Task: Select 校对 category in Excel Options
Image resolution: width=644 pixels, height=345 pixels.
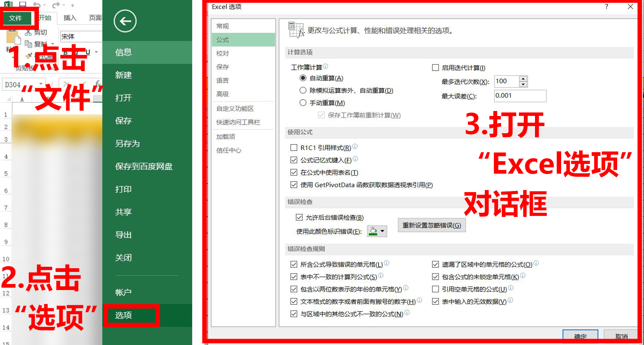Action: (243, 53)
